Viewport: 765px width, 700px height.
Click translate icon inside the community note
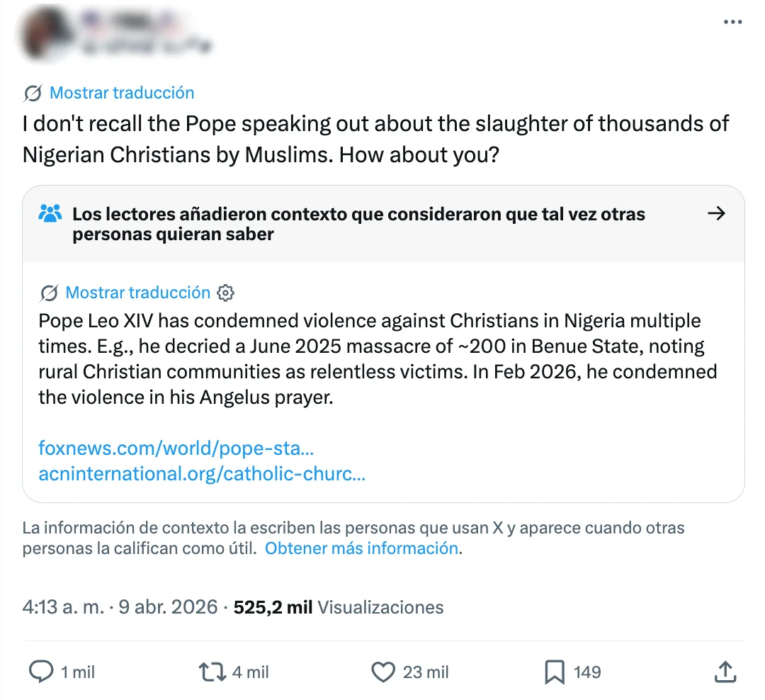coord(49,293)
